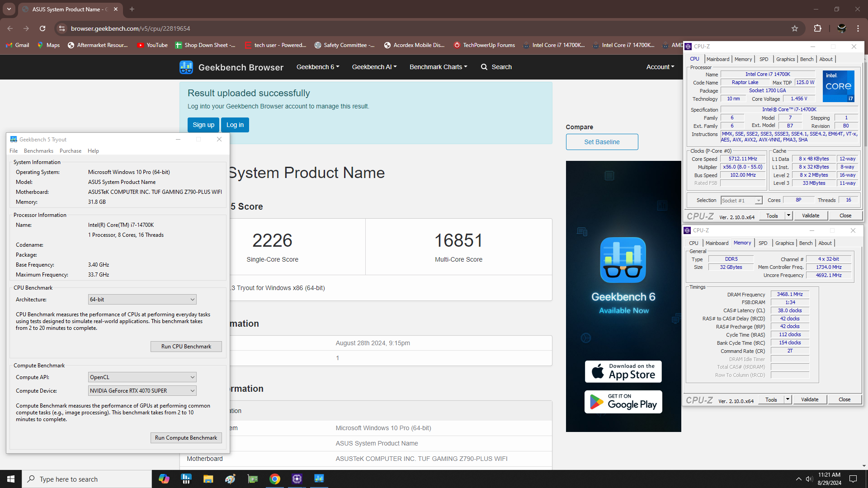
Task: Show hidden system tray icons
Action: [x=798, y=479]
